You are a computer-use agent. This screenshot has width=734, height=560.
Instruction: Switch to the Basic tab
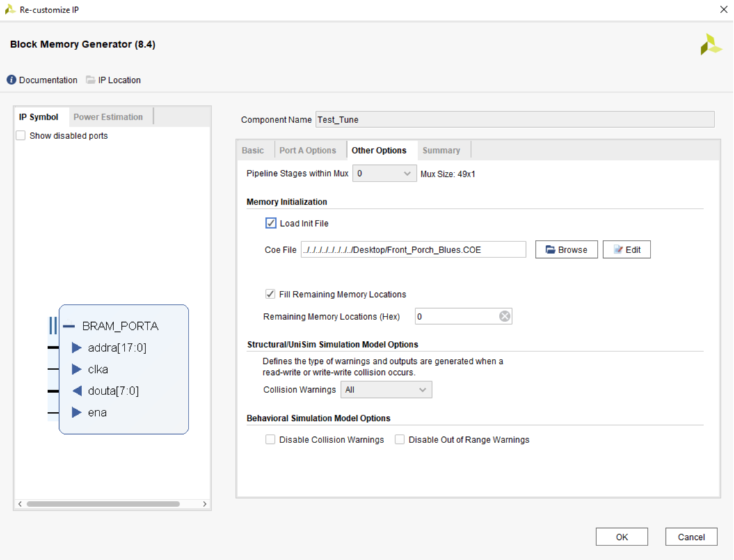pyautogui.click(x=254, y=150)
